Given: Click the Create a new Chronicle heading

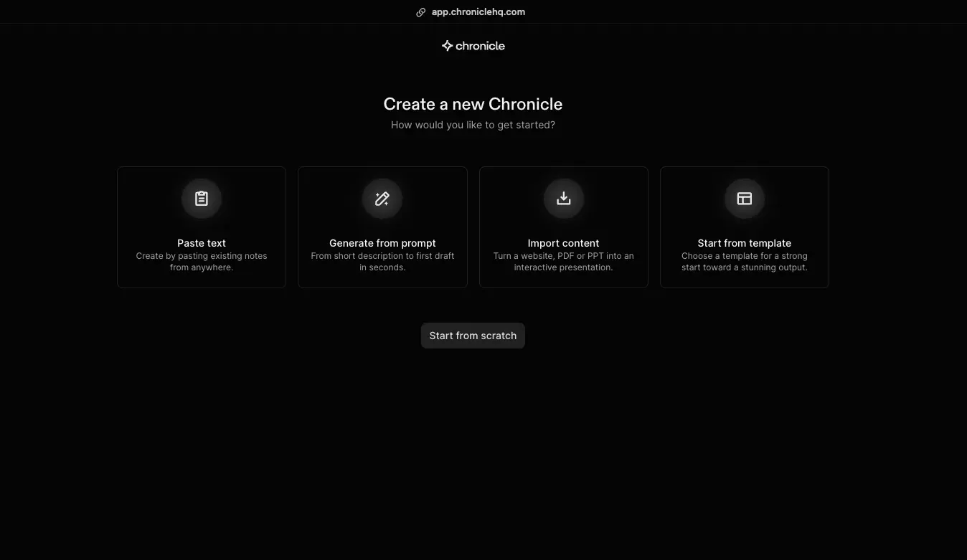Looking at the screenshot, I should click(x=473, y=104).
